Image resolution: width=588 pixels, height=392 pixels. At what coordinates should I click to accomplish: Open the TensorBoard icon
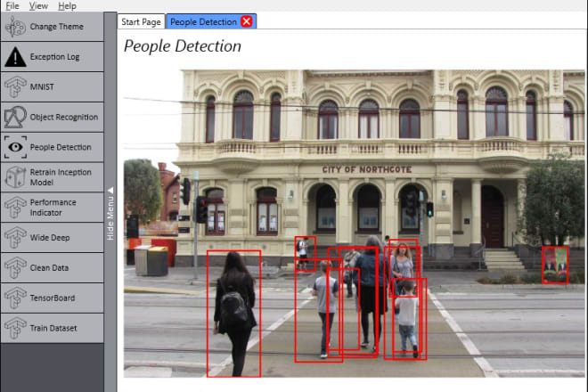pyautogui.click(x=15, y=298)
